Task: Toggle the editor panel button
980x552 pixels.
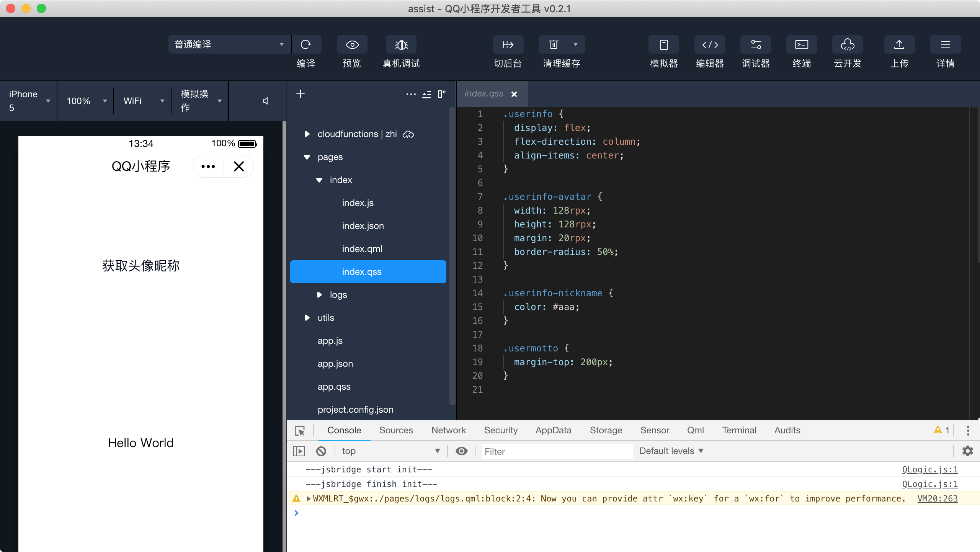Action: (x=710, y=45)
